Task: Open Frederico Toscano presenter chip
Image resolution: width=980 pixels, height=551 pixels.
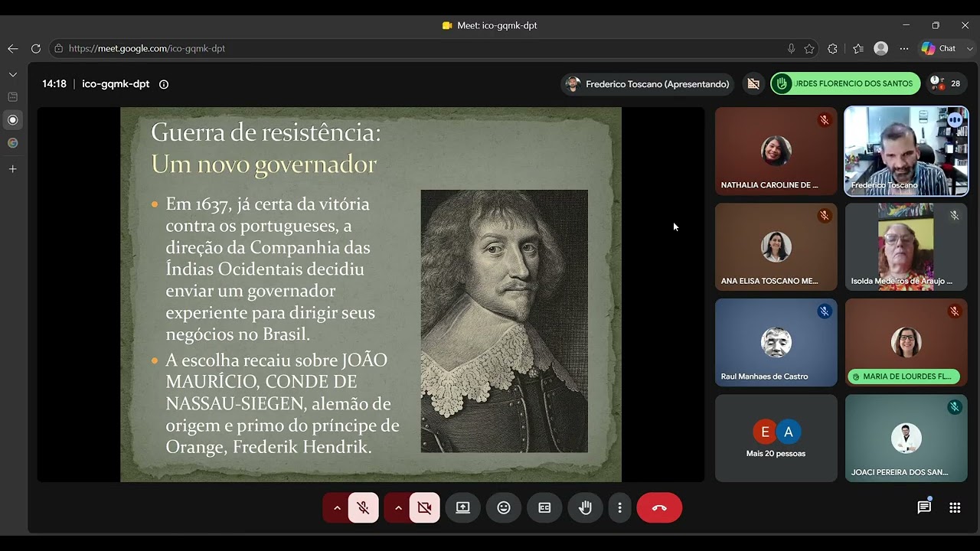Action: point(648,84)
